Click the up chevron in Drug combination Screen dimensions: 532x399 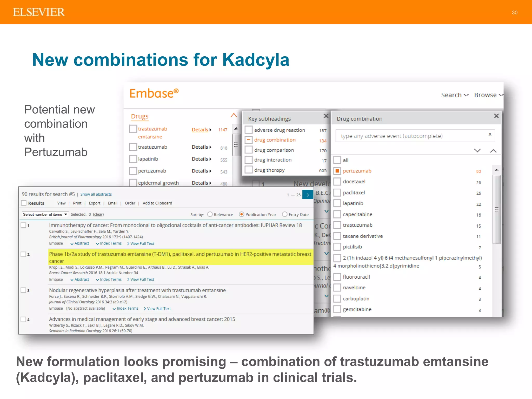coord(493,151)
